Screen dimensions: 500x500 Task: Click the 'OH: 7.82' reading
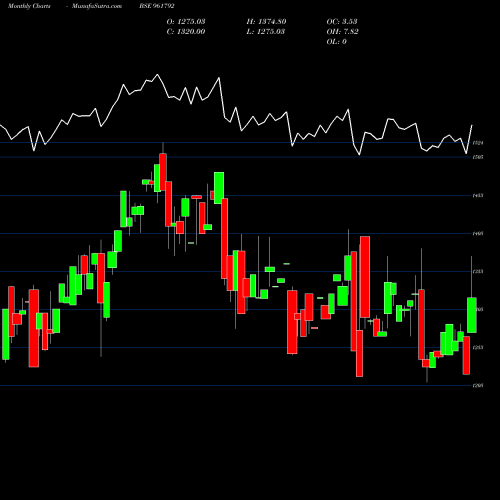click(x=343, y=32)
